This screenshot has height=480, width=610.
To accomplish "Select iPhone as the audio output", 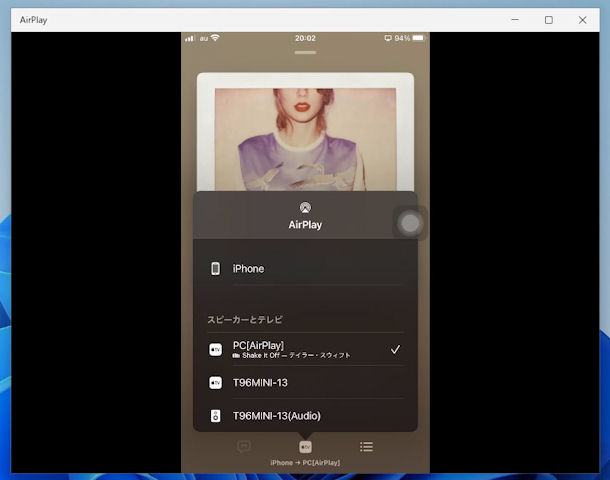I will pyautogui.click(x=305, y=268).
